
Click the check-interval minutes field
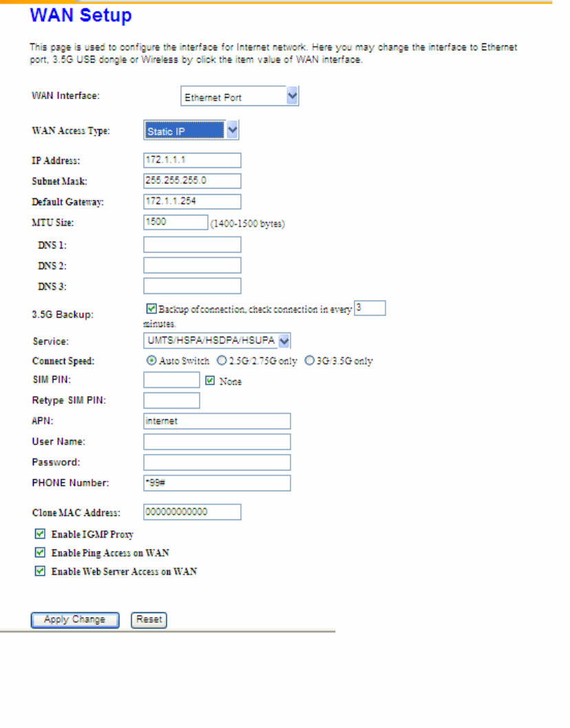pyautogui.click(x=370, y=308)
